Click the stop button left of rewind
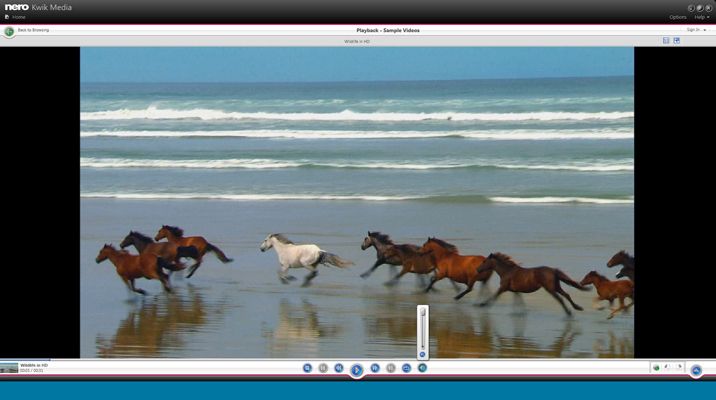Image resolution: width=716 pixels, height=400 pixels. coord(323,368)
